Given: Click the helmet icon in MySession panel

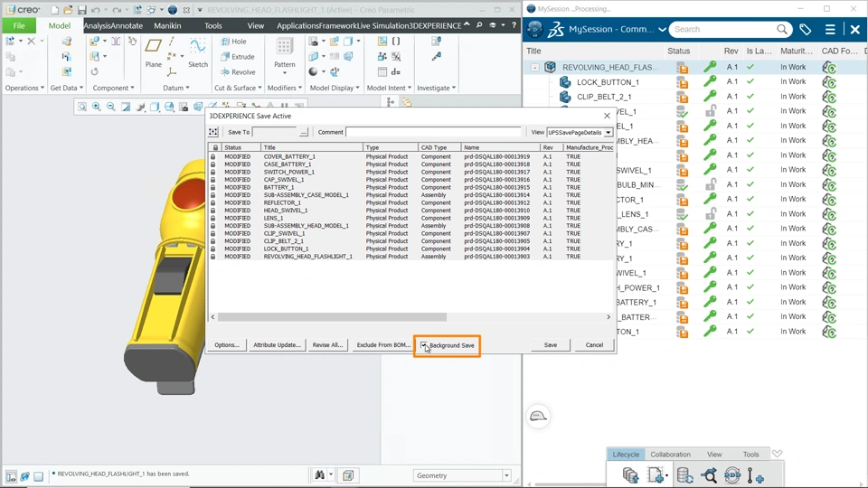Looking at the screenshot, I should (538, 416).
